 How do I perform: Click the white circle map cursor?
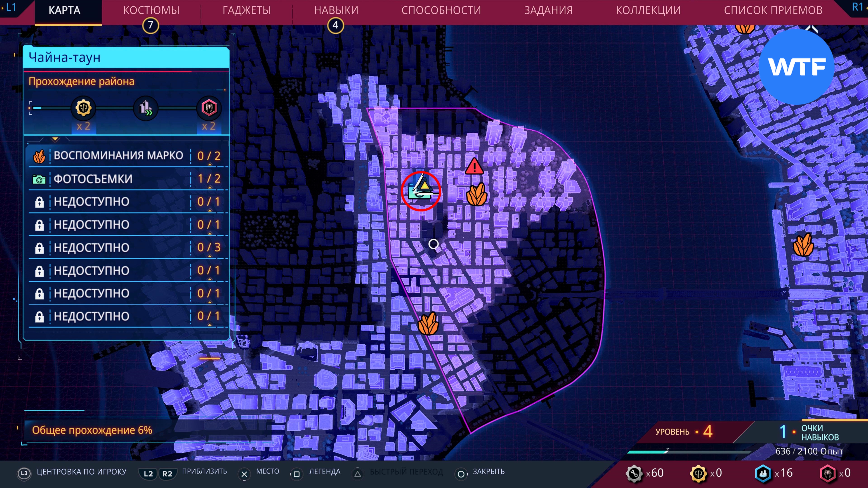(x=433, y=244)
